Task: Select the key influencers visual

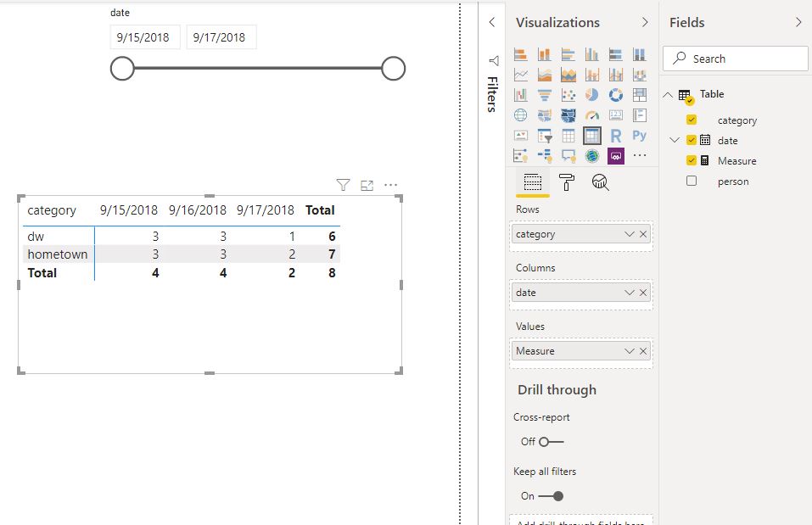Action: pos(520,155)
